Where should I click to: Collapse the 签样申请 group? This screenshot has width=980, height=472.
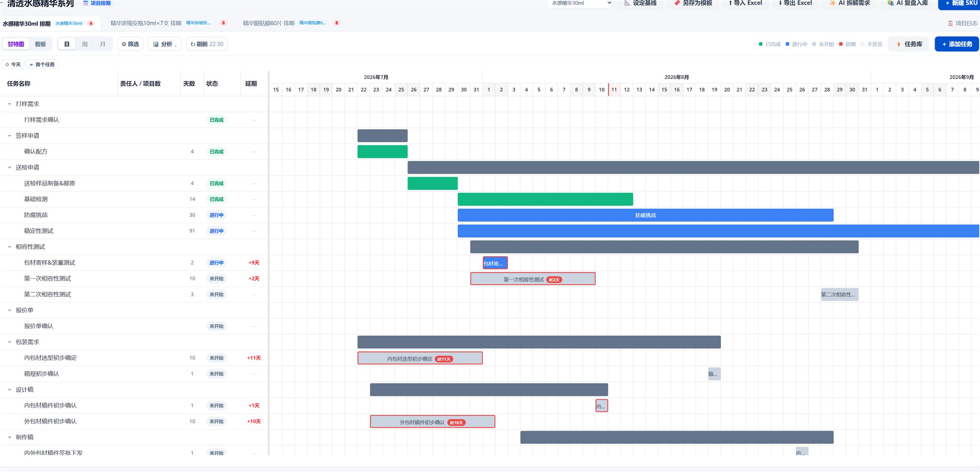coord(9,135)
